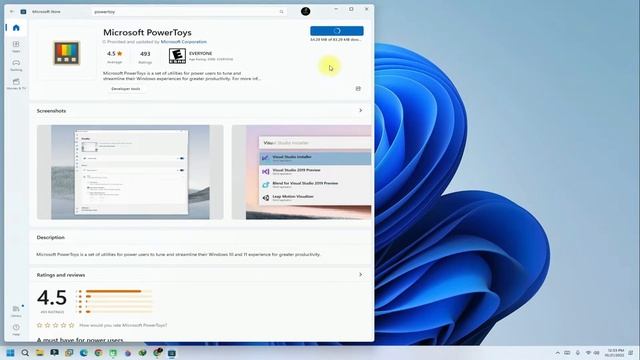Click the "A must have for power users" review
This screenshot has height=360, width=640.
pyautogui.click(x=80, y=340)
